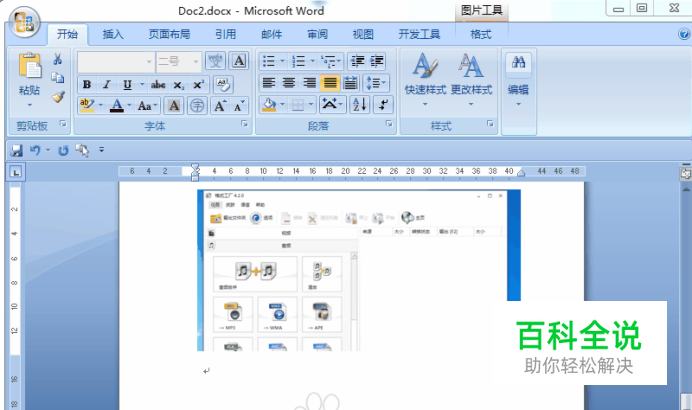Insert enclosed character 字 icon
The width and height of the screenshot is (692, 410).
coord(197,105)
